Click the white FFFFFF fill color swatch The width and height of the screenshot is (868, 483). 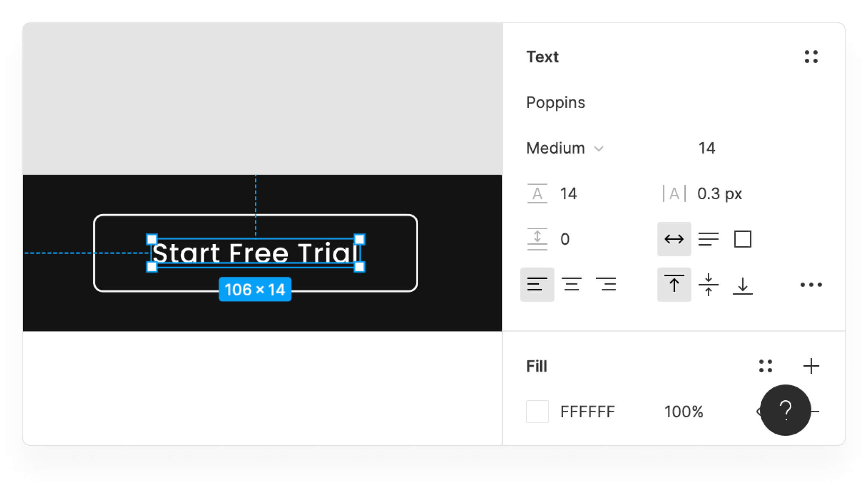537,411
